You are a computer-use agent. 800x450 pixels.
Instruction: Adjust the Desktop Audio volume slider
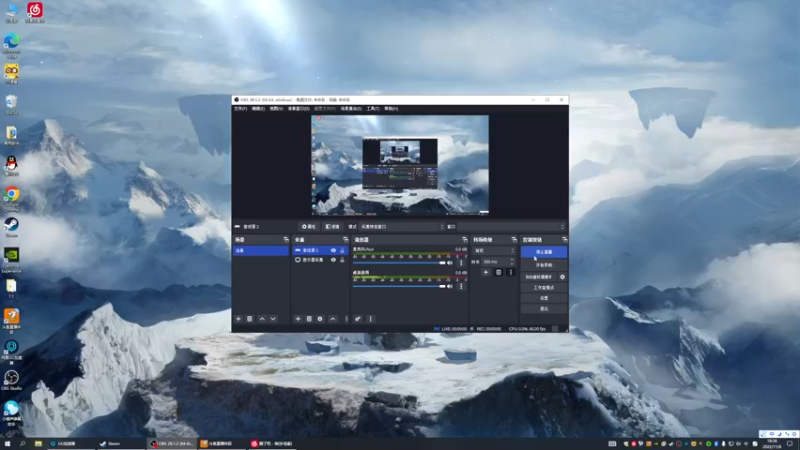tap(399, 286)
